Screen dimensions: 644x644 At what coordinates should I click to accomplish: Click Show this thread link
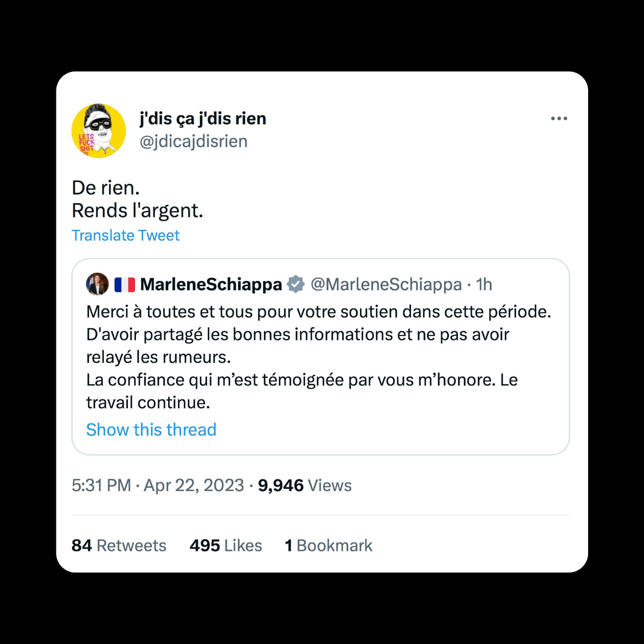[x=151, y=430]
